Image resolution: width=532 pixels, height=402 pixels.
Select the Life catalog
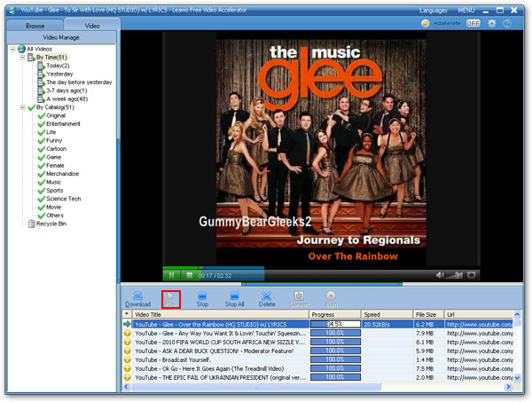(51, 132)
